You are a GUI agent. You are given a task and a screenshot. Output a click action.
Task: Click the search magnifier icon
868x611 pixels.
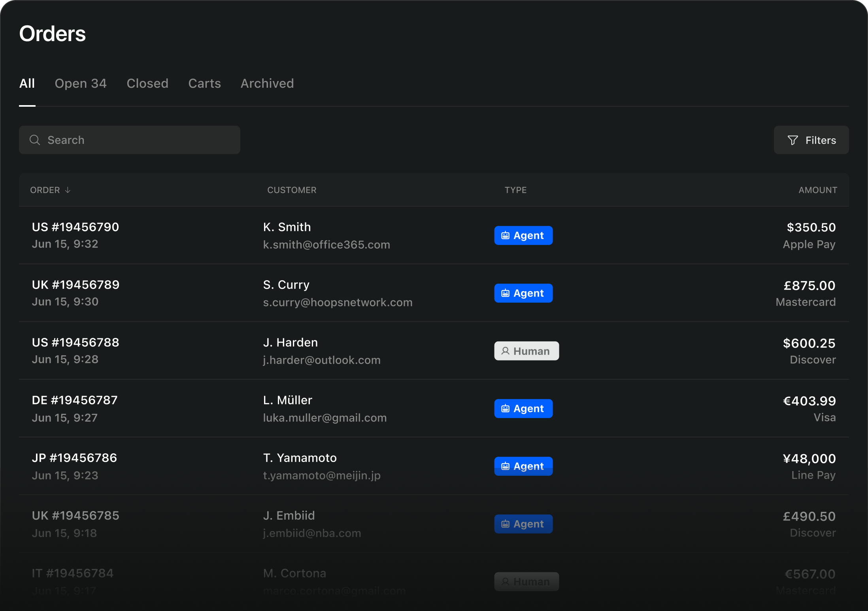(35, 140)
